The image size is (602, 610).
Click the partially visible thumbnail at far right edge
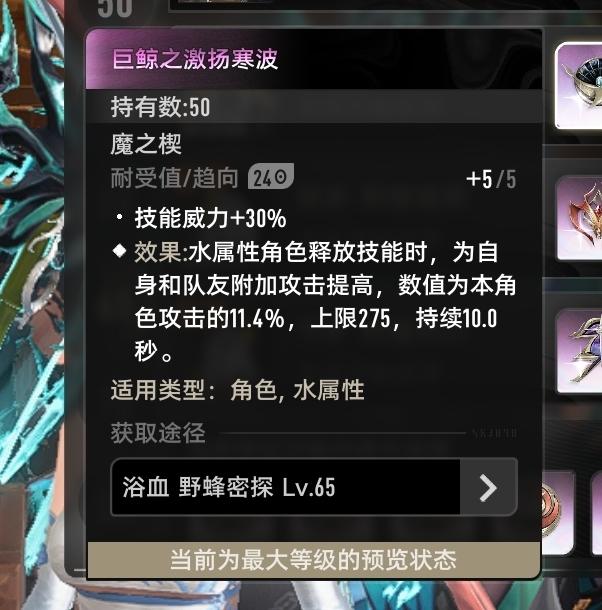(597, 512)
